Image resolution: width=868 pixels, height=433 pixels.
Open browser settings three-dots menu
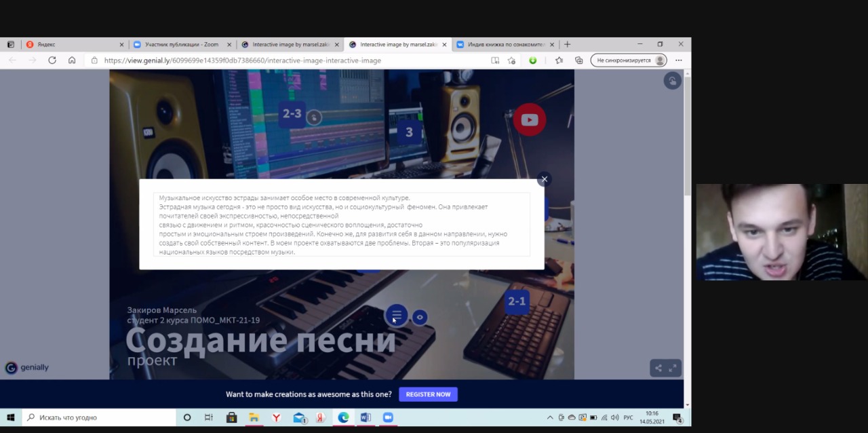click(x=678, y=60)
